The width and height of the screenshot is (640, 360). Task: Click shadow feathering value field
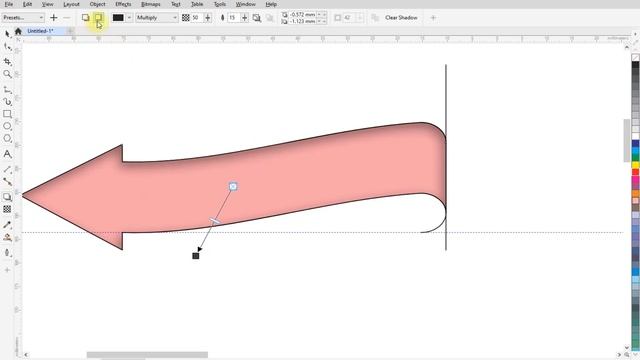tap(233, 18)
